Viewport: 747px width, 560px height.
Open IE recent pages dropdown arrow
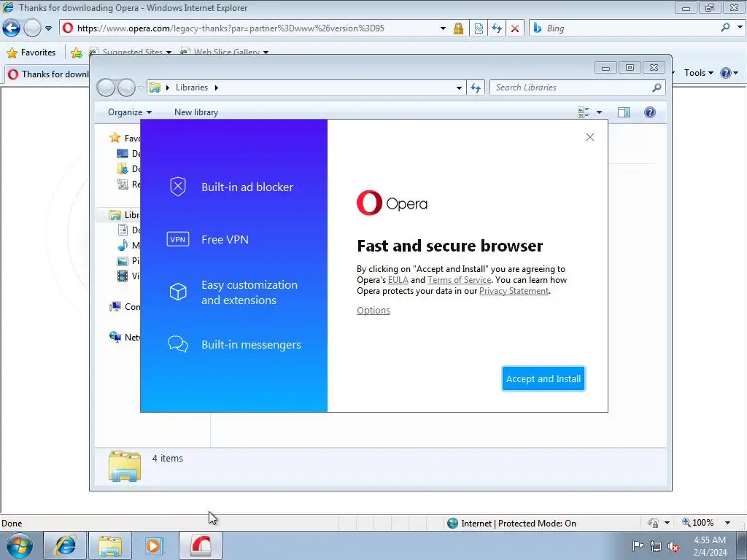[48, 28]
